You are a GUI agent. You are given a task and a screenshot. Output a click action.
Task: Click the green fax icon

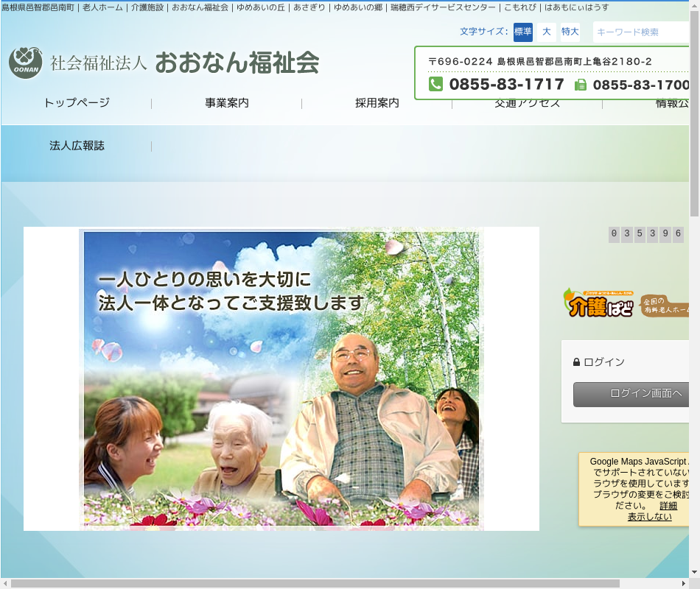(x=581, y=85)
